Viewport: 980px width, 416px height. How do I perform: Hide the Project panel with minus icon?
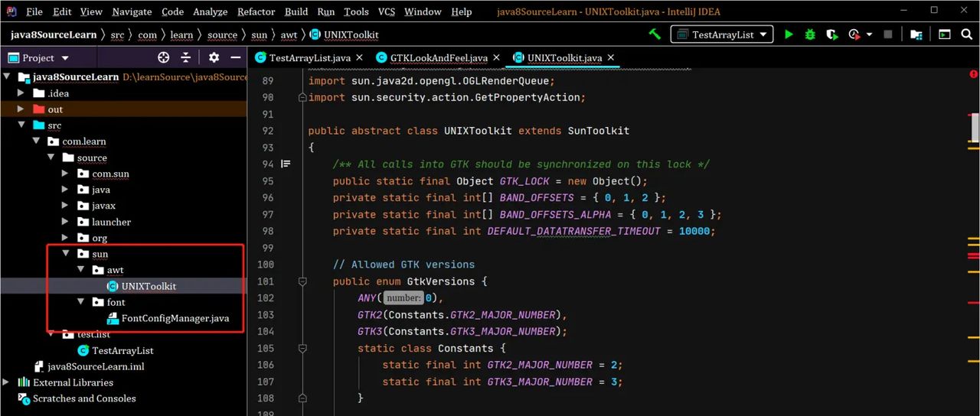(236, 57)
